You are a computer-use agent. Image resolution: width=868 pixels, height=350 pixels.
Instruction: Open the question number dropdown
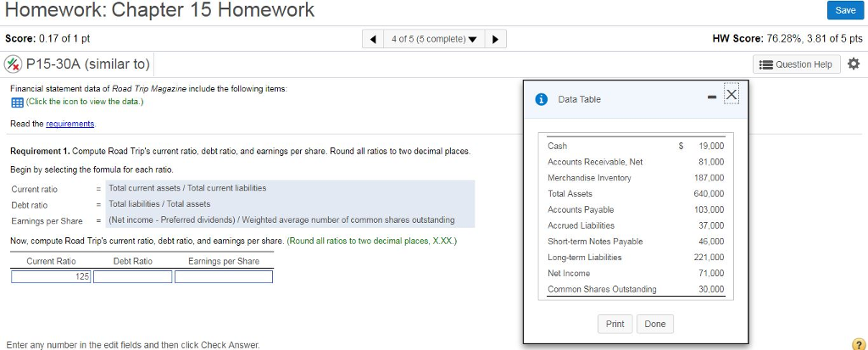(435, 39)
